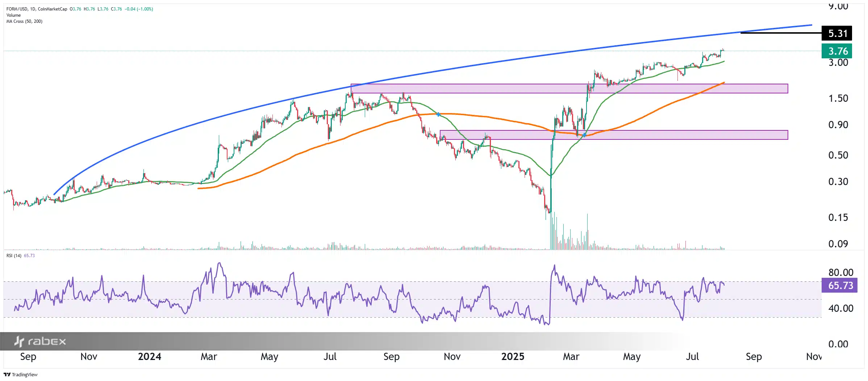The image size is (868, 381).
Task: Click the RSI (14) indicator label
Action: [14, 256]
